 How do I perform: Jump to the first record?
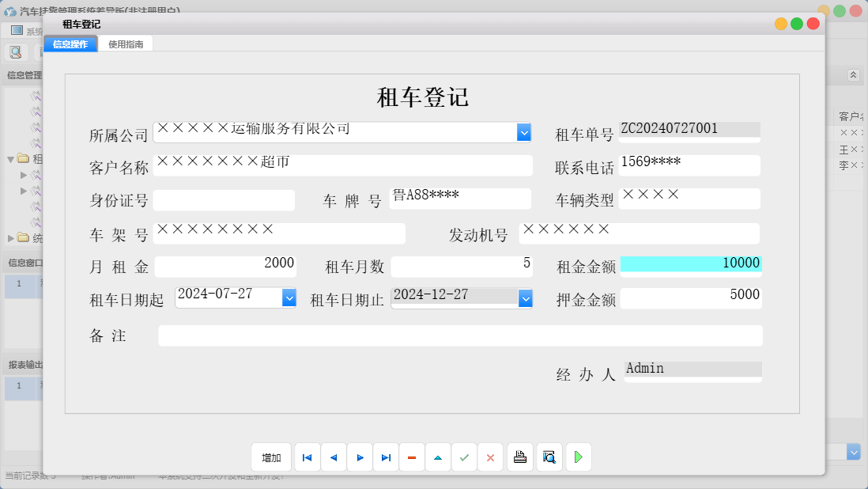pos(307,457)
